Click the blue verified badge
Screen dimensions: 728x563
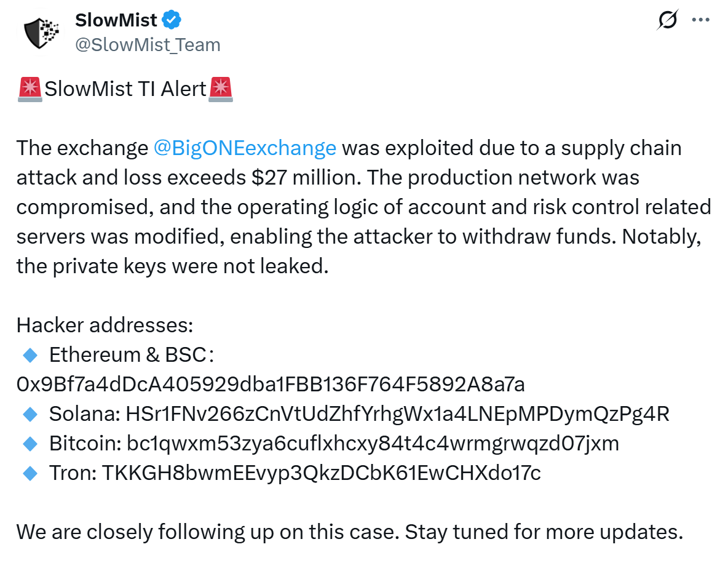coord(172,20)
